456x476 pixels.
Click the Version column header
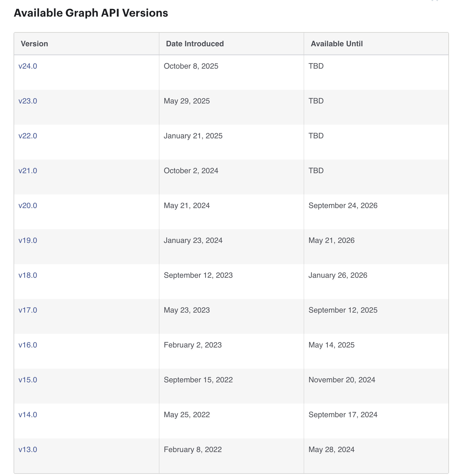[35, 44]
